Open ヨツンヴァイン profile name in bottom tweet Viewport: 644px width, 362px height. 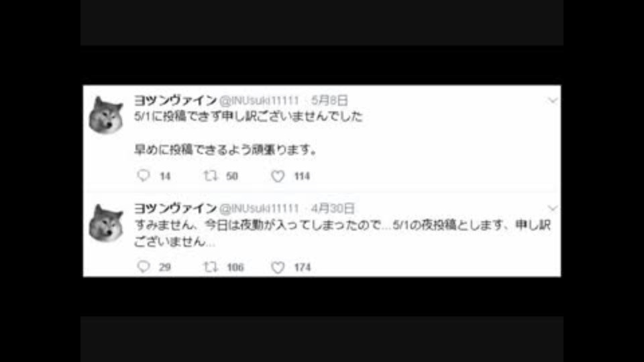[x=175, y=208]
